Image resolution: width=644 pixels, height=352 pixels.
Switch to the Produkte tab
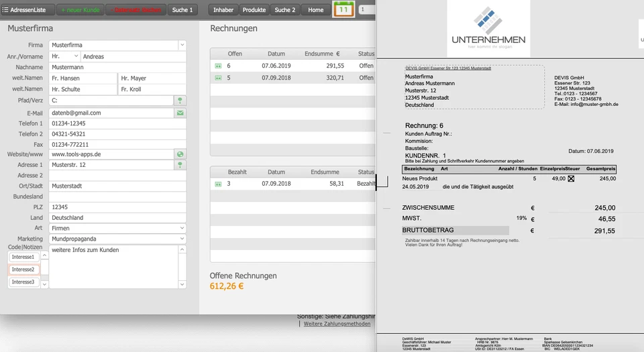point(254,10)
